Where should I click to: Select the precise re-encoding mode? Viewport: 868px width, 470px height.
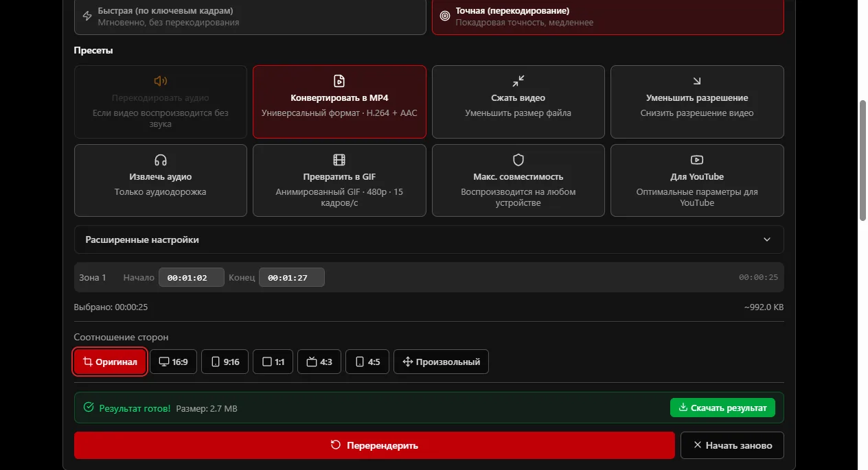pos(608,16)
